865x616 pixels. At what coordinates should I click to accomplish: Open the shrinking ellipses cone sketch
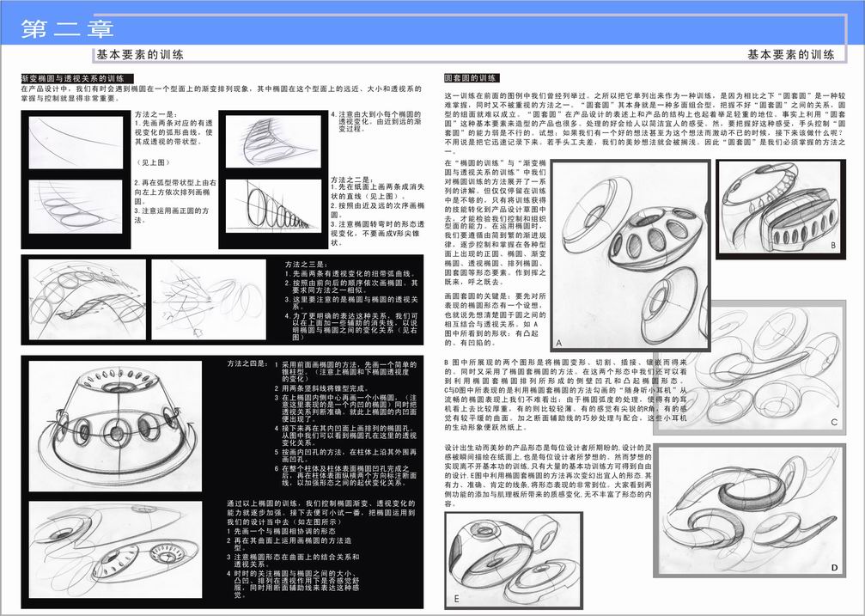(x=274, y=206)
